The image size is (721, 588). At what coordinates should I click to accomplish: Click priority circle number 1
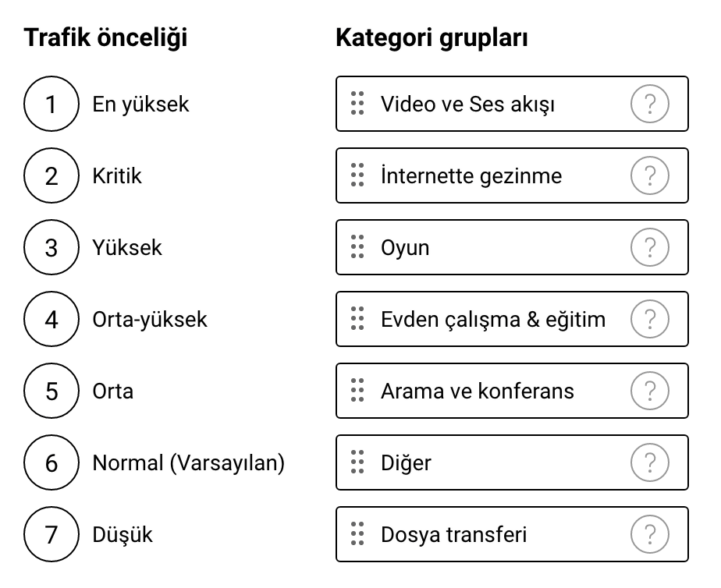point(51,104)
